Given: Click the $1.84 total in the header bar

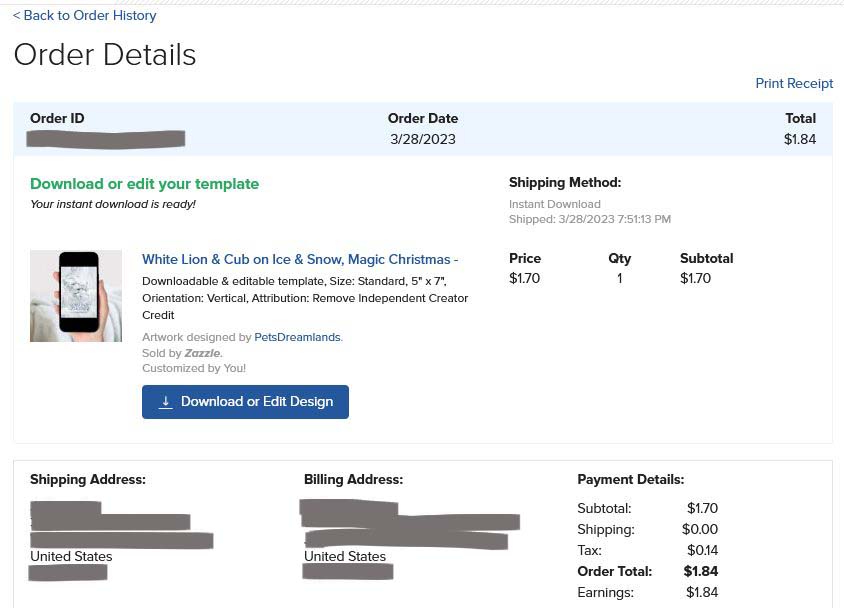Looking at the screenshot, I should 800,139.
